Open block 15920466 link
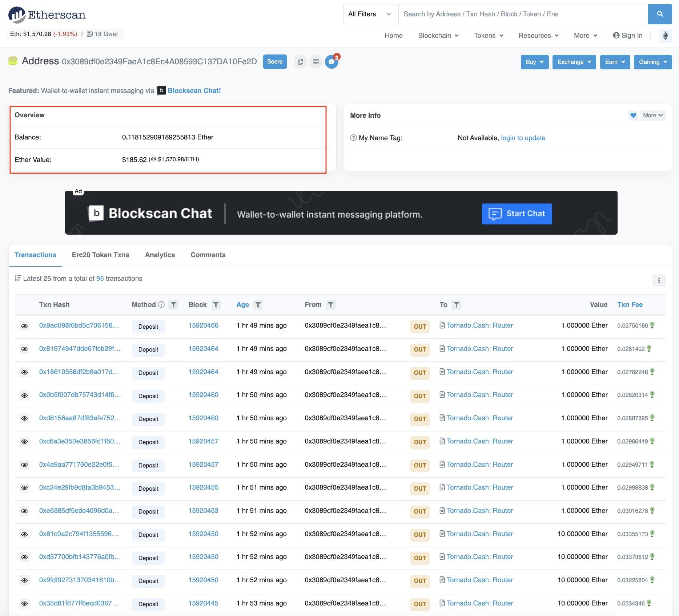 [203, 325]
